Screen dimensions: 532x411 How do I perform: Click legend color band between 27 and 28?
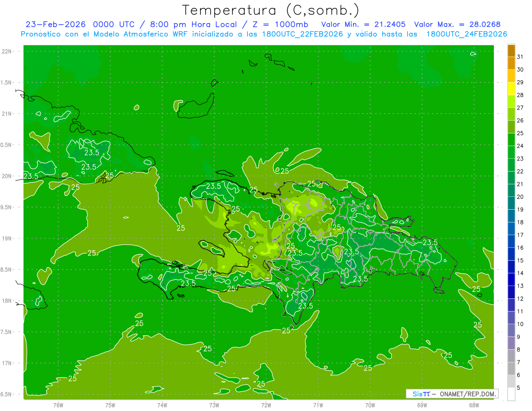tap(511, 101)
